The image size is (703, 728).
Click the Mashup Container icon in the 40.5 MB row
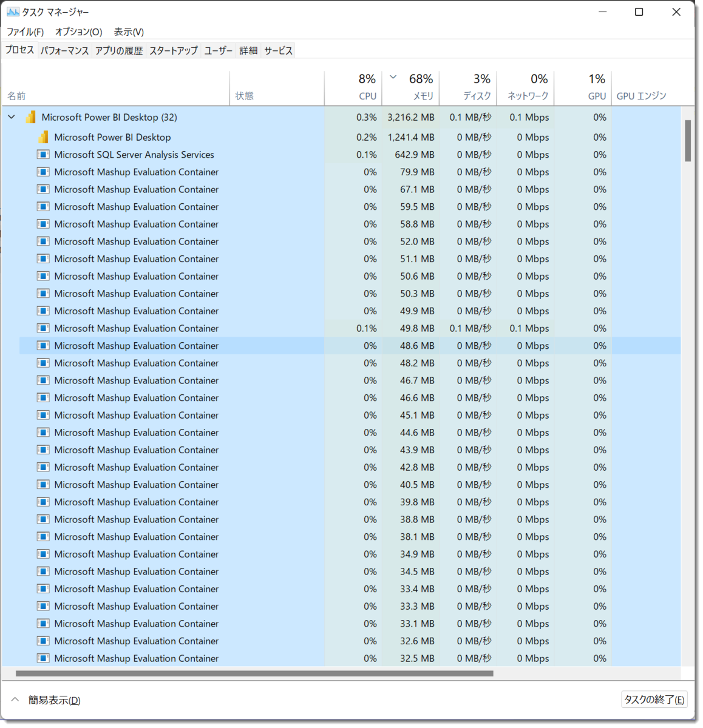point(43,485)
